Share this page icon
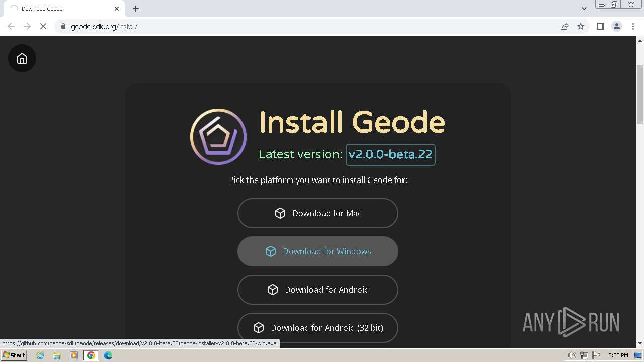 565,26
